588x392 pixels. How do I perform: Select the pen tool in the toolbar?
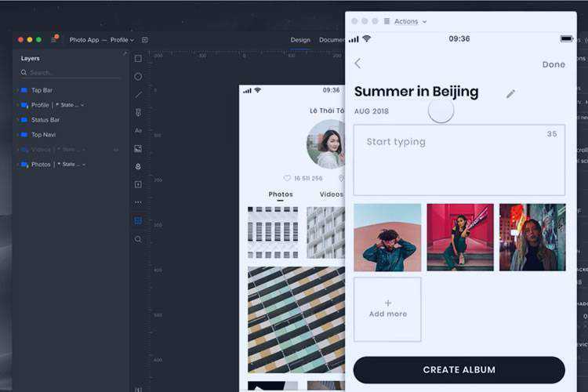click(x=138, y=113)
